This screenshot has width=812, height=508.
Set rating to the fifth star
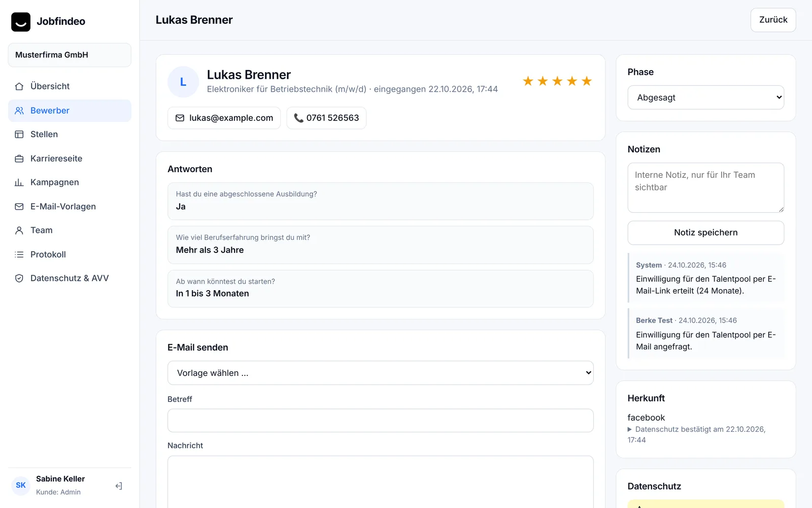tap(587, 81)
